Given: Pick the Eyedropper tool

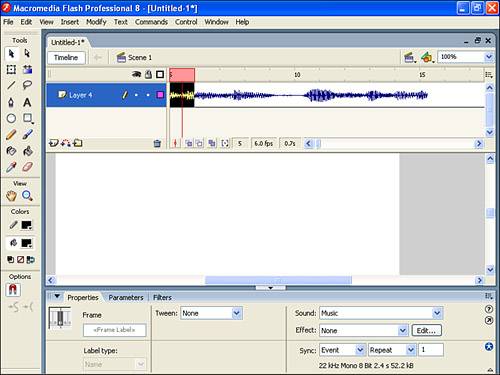Looking at the screenshot, I should click(x=11, y=167).
